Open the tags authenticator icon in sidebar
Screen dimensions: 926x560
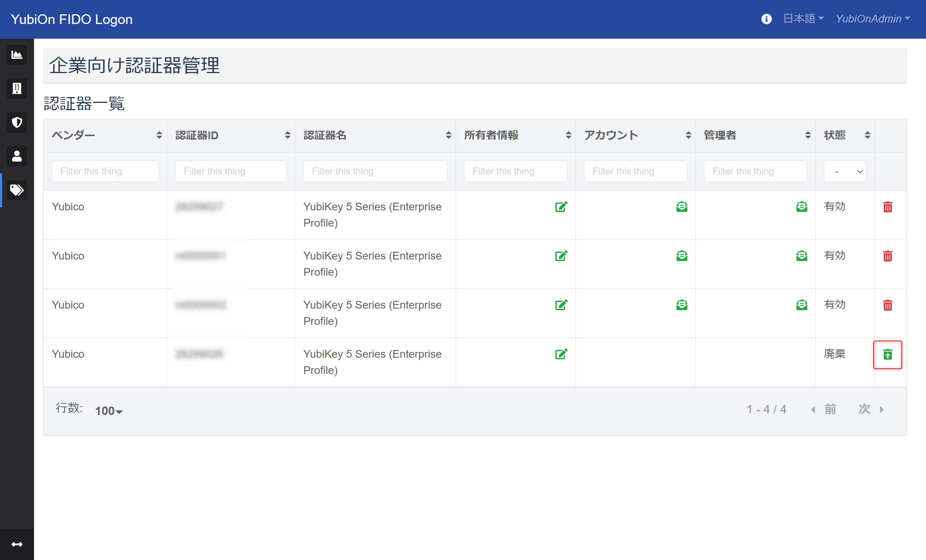click(17, 190)
